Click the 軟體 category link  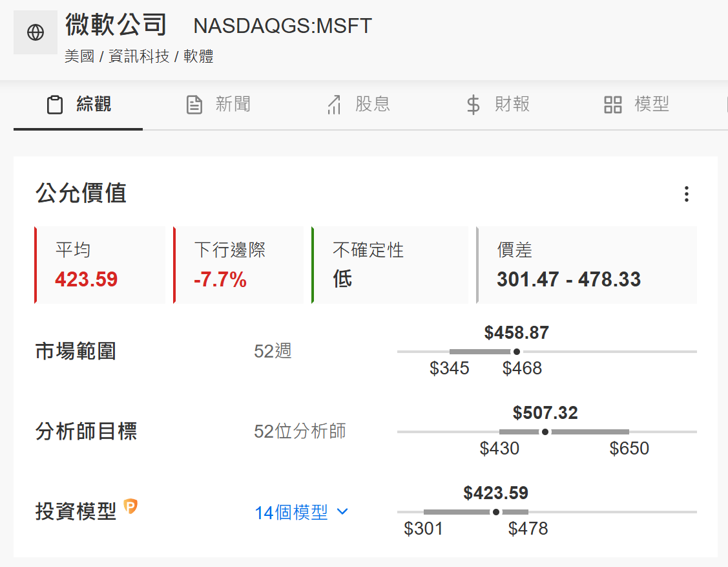199,56
